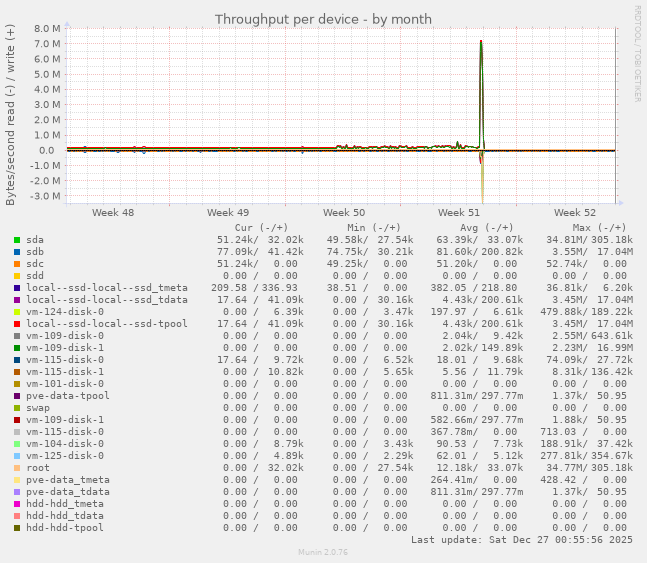Viewport: 647px width, 563px height.
Task: Click the sdc orange legend swatch
Action: [x=17, y=264]
